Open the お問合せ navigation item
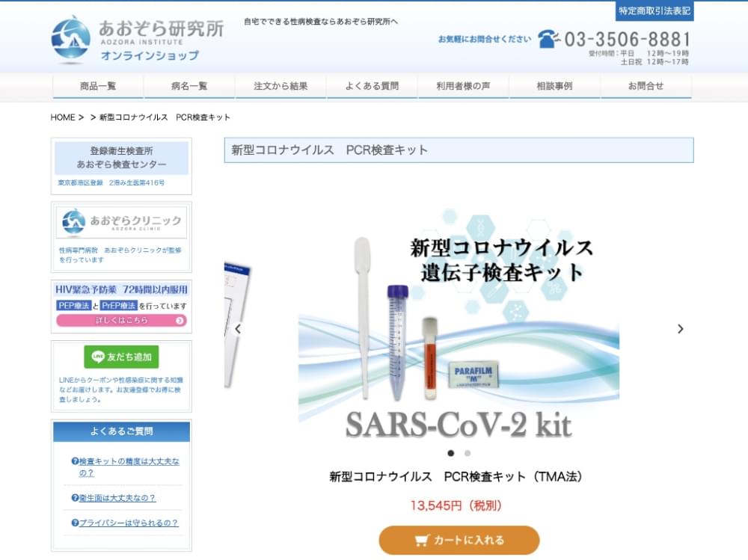This screenshot has height=560, width=748. [646, 86]
